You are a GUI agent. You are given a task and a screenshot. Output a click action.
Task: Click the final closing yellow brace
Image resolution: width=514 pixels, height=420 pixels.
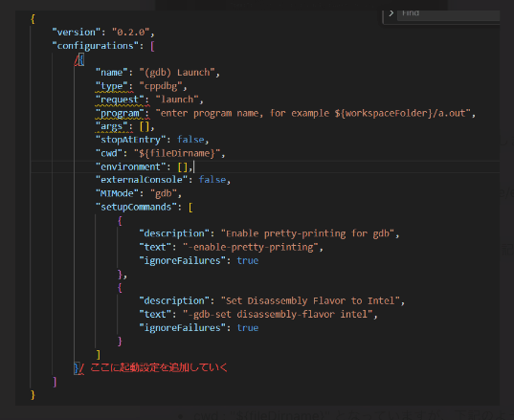click(33, 395)
